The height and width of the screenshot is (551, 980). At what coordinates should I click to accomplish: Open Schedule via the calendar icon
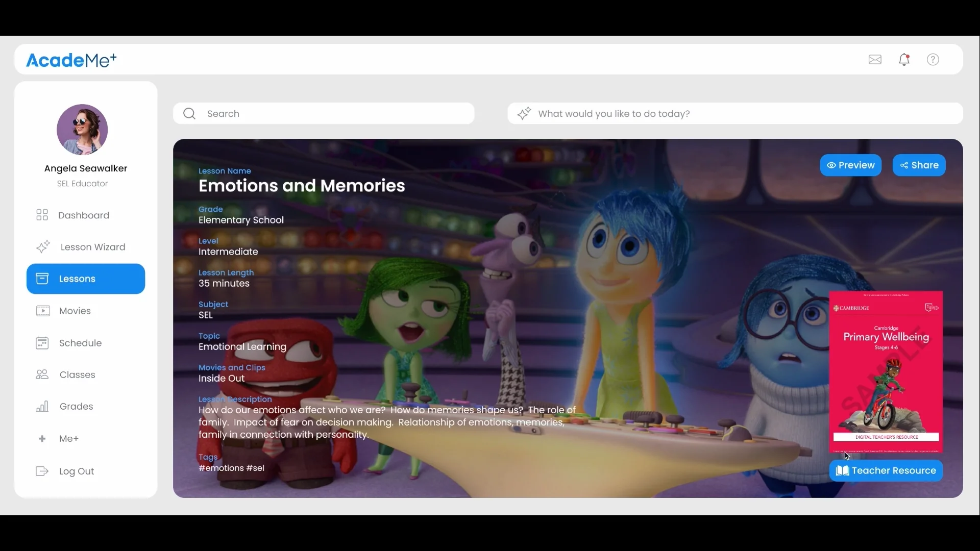point(43,343)
